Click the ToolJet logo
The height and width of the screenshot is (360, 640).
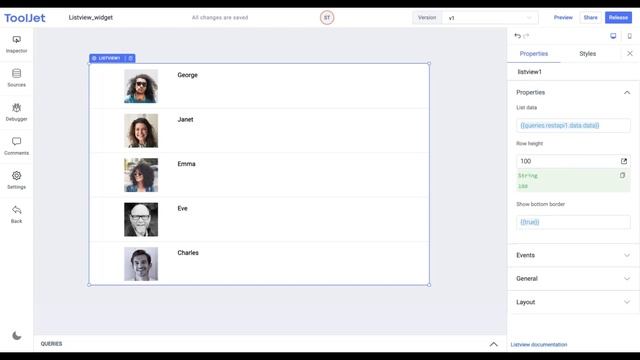point(25,18)
